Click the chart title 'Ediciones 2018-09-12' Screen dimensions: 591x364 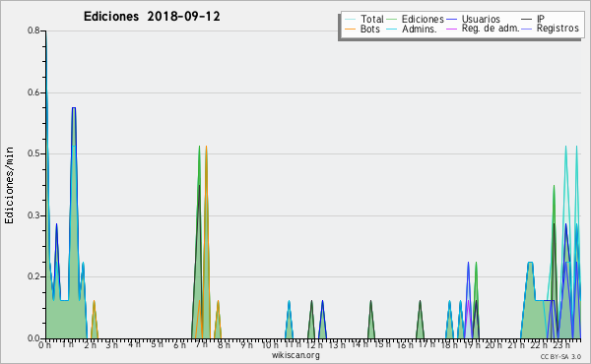pyautogui.click(x=152, y=17)
